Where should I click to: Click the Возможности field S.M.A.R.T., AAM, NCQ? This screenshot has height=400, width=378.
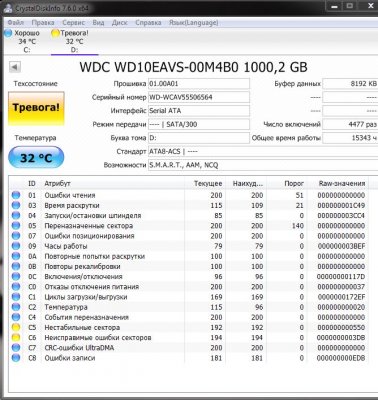[x=263, y=165]
